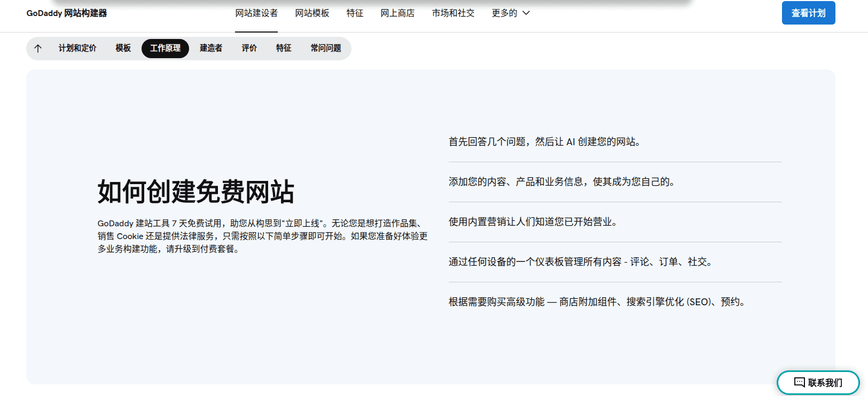
Task: Select 特征 in the section pill bar
Action: [284, 49]
